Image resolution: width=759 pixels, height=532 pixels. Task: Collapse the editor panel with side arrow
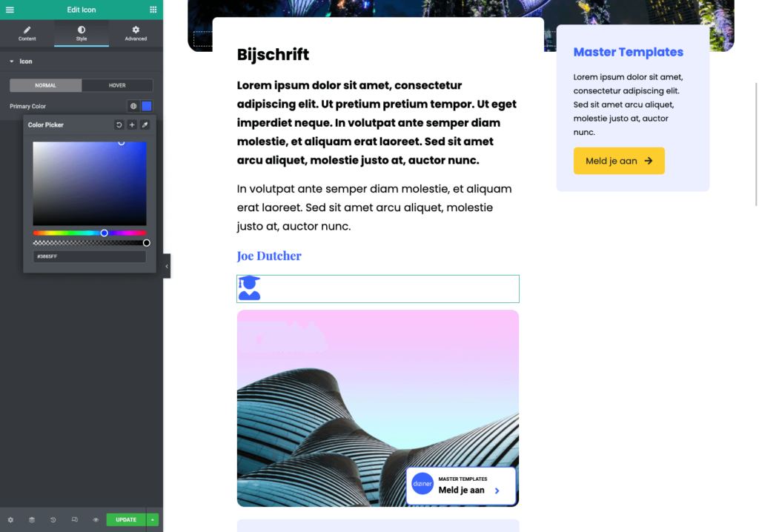coord(167,266)
